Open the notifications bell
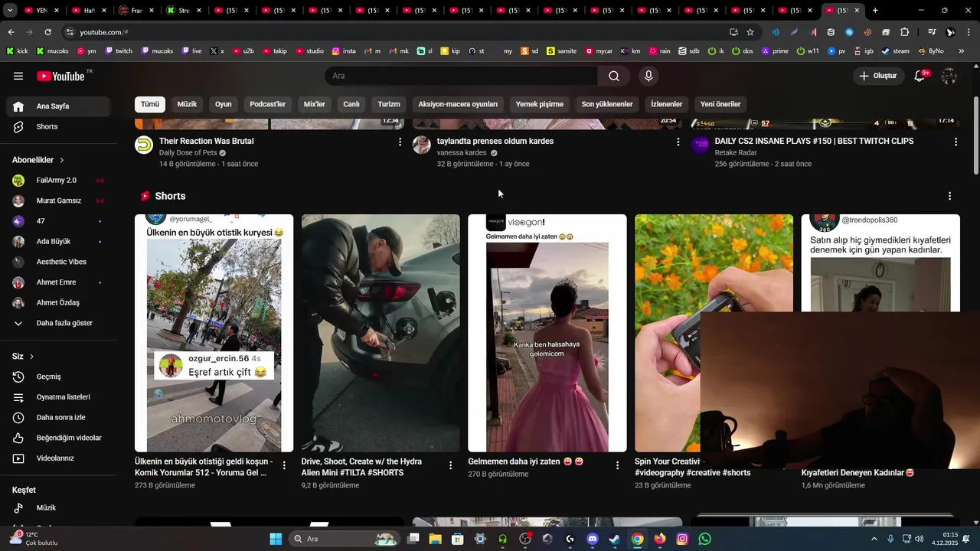980x551 pixels. pyautogui.click(x=920, y=76)
